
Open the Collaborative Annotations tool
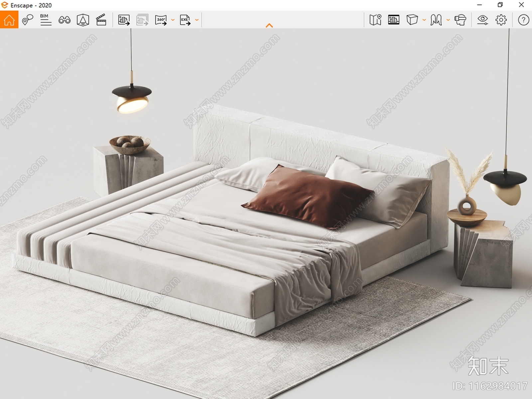tap(28, 20)
